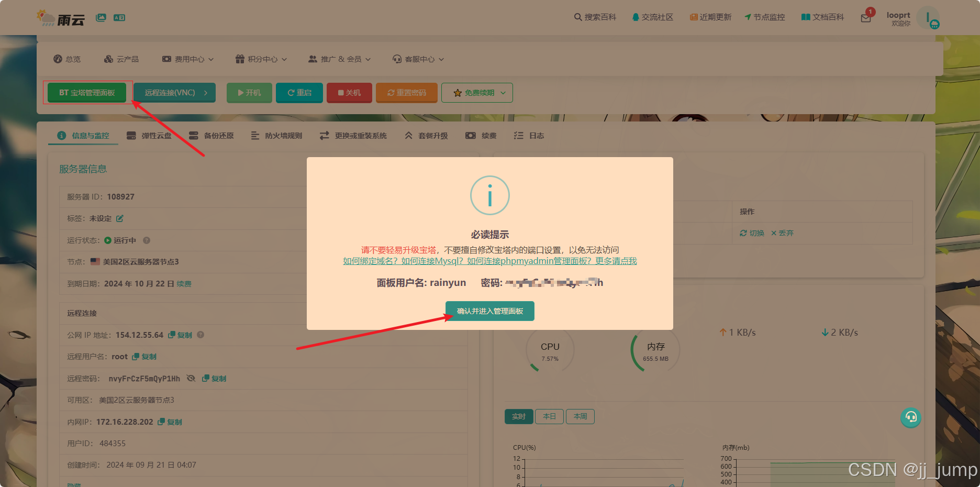Expand 推广 & 会员 dropdown
The width and height of the screenshot is (980, 487).
340,59
